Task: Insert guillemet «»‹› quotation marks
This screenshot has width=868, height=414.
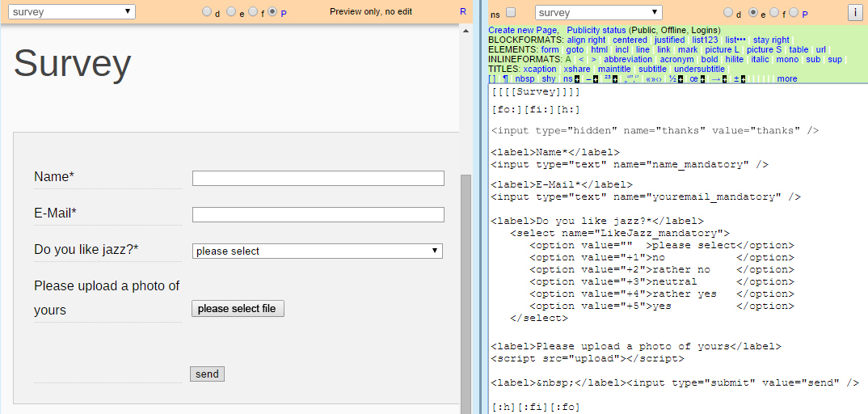Action: pyautogui.click(x=653, y=79)
